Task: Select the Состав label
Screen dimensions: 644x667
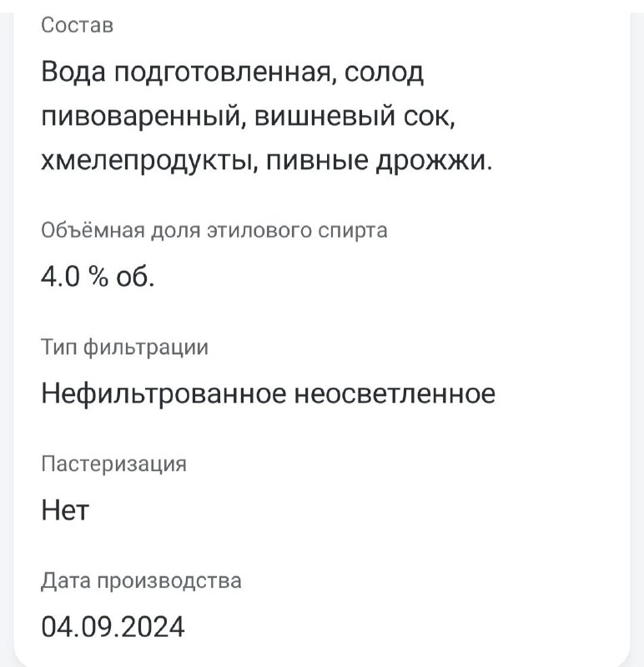Action: [77, 25]
